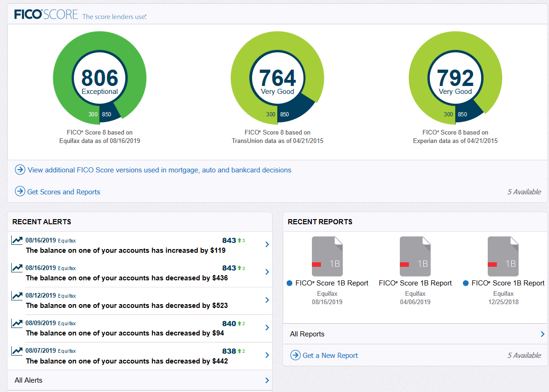Open the 04/06/2019 Equifax report document icon
The width and height of the screenshot is (549, 392).
[x=415, y=257]
